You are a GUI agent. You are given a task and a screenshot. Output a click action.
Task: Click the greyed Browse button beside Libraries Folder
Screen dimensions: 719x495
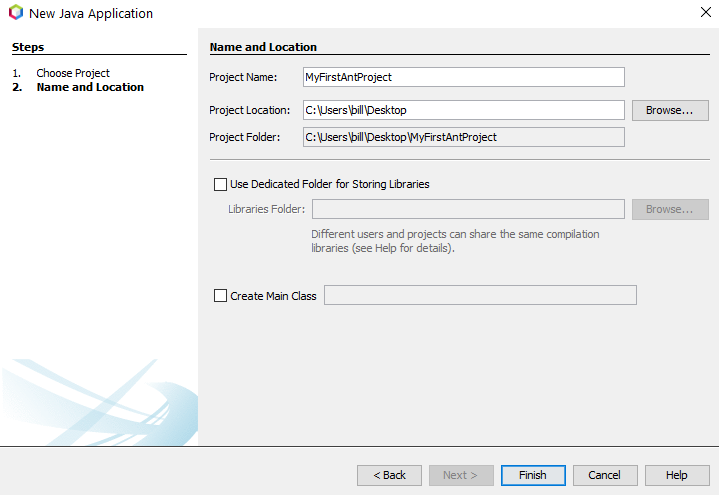coord(670,209)
